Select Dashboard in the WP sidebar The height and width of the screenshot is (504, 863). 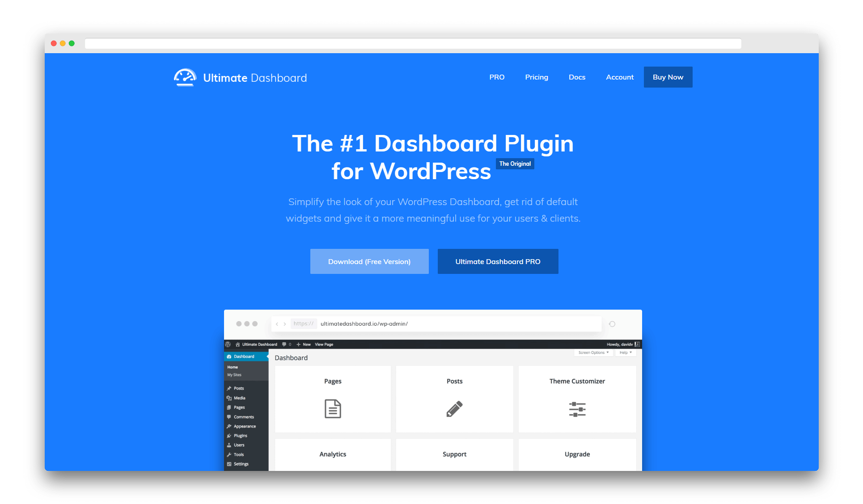[246, 357]
